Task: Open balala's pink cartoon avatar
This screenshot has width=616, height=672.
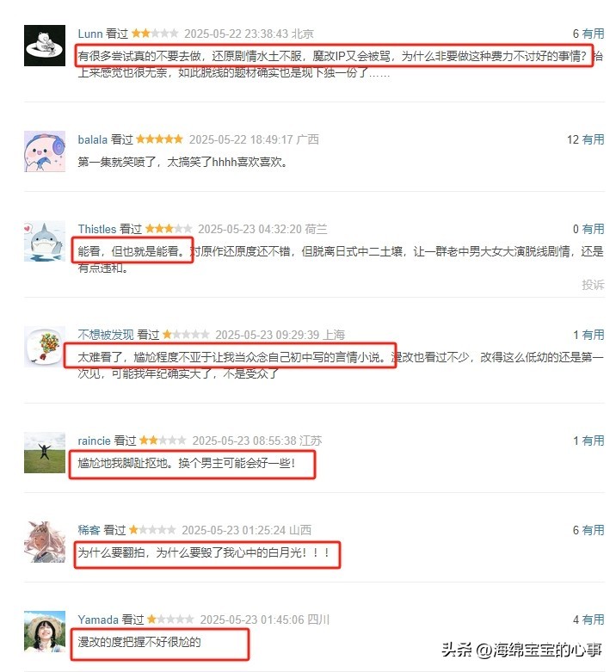Action: (x=45, y=151)
